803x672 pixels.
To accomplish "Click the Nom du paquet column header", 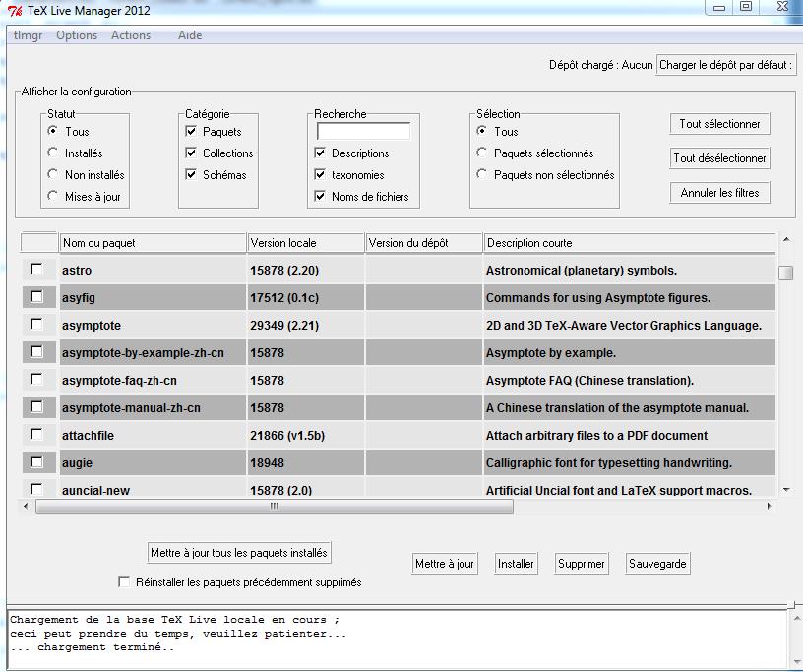I will click(x=153, y=243).
